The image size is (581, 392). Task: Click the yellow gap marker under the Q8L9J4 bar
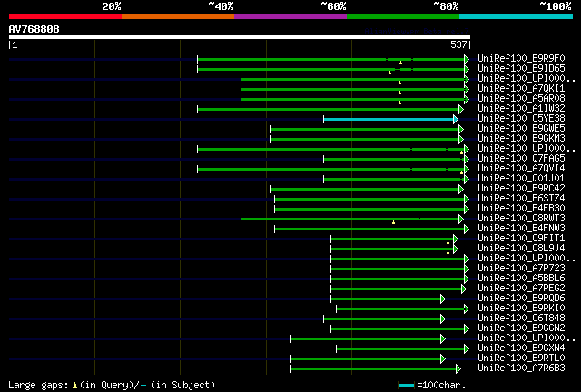(448, 252)
